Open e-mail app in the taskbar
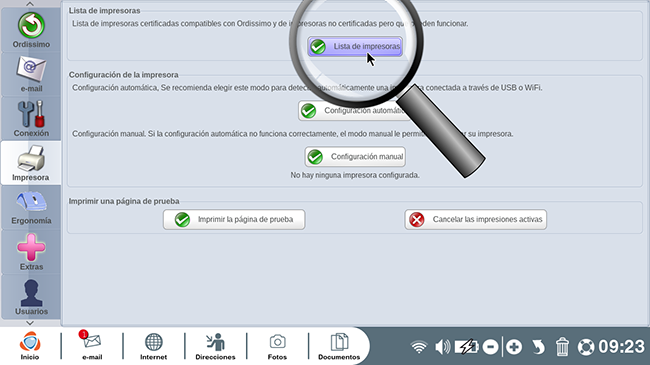This screenshot has width=650, height=365. [x=92, y=346]
